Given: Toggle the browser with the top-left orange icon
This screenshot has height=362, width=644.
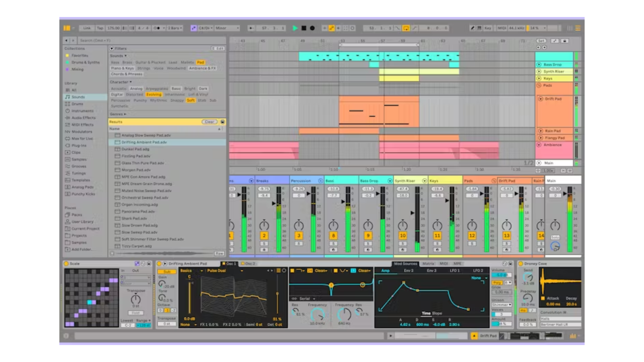Looking at the screenshot, I should [x=67, y=28].
